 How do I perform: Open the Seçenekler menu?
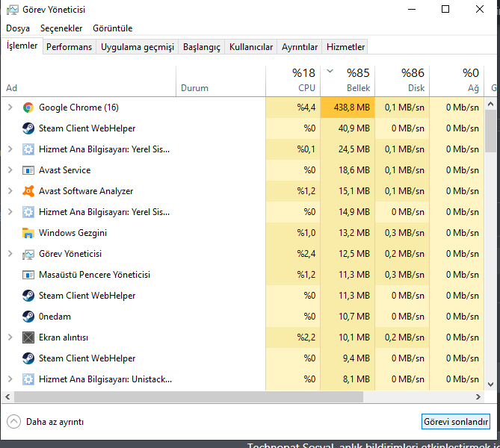coord(61,28)
